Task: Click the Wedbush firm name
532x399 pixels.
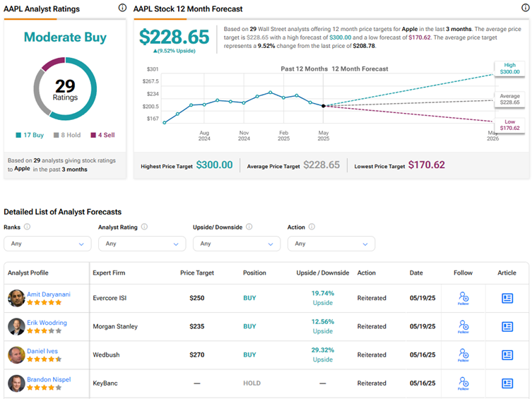Action: 106,355
